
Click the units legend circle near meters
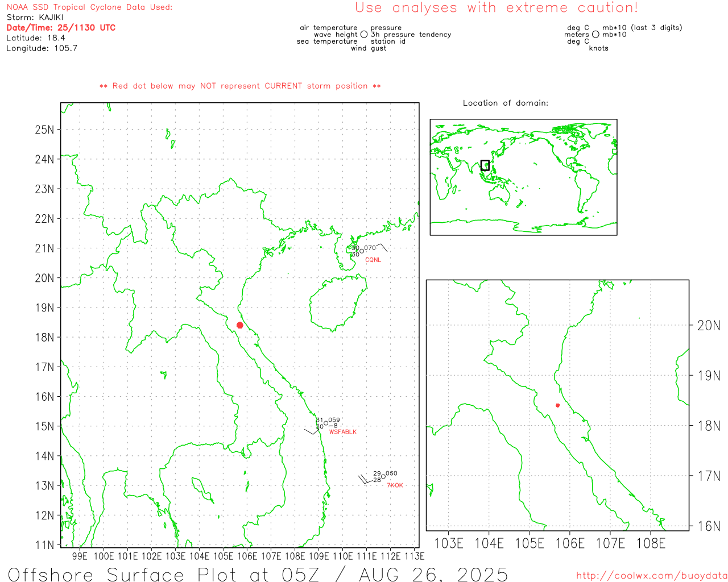(595, 35)
